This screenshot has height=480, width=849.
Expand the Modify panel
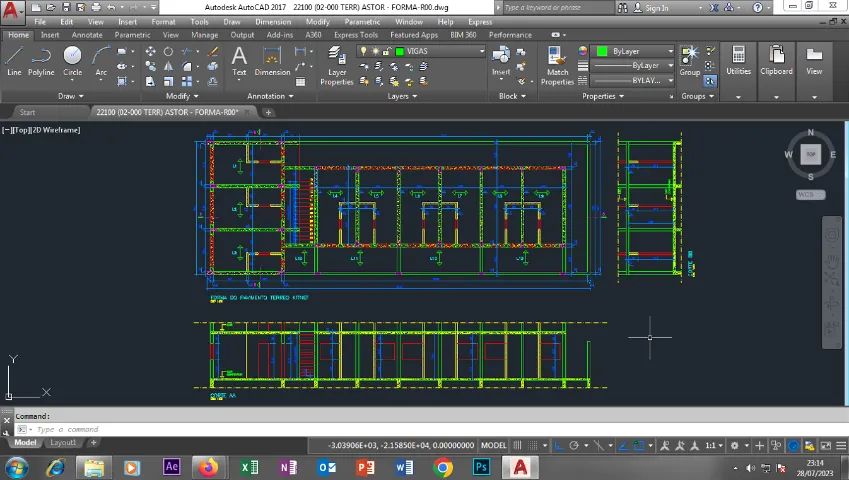coord(182,96)
